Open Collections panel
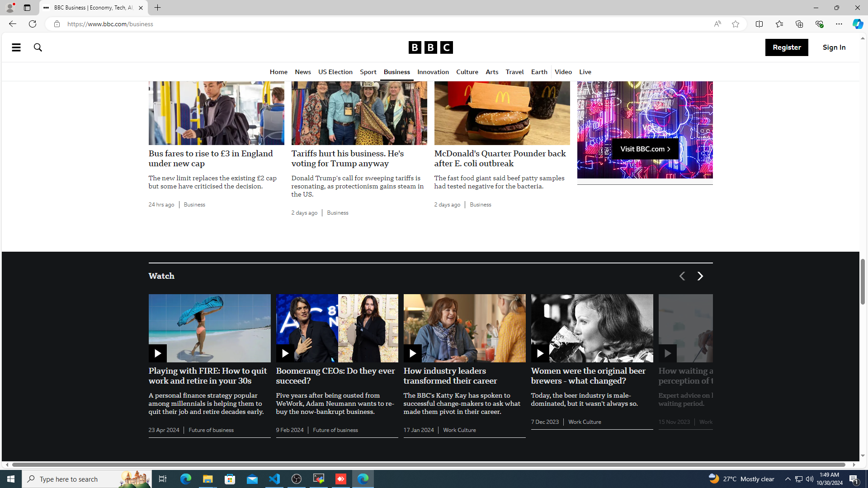 point(799,24)
